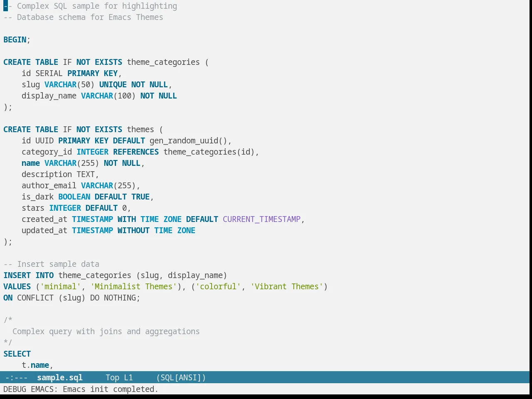The height and width of the screenshot is (399, 532).
Task: Click the SQL[ANSI] major mode indicator
Action: 181,377
